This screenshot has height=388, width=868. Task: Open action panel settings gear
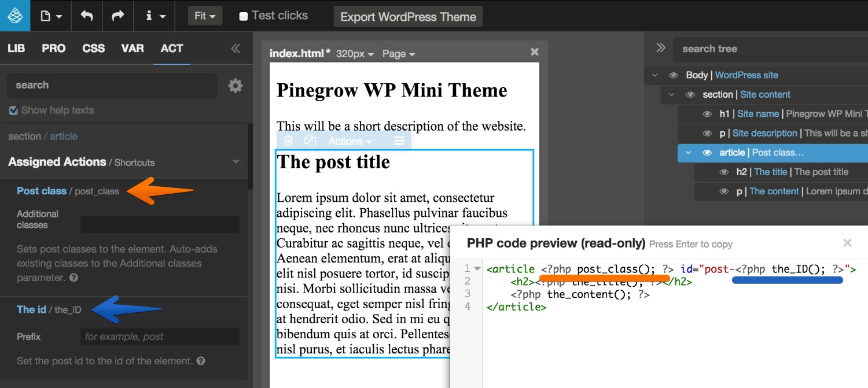[x=236, y=85]
